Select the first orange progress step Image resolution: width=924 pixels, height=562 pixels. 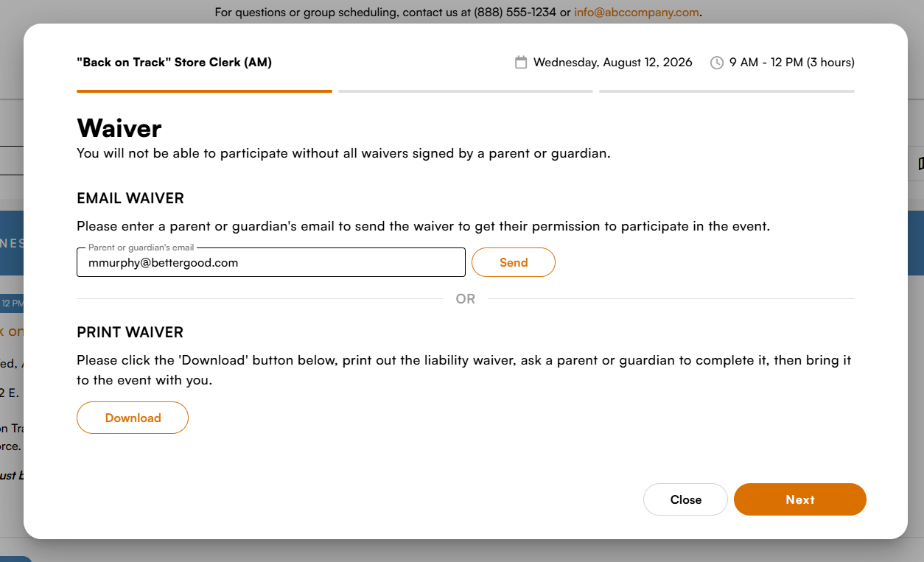click(x=204, y=91)
